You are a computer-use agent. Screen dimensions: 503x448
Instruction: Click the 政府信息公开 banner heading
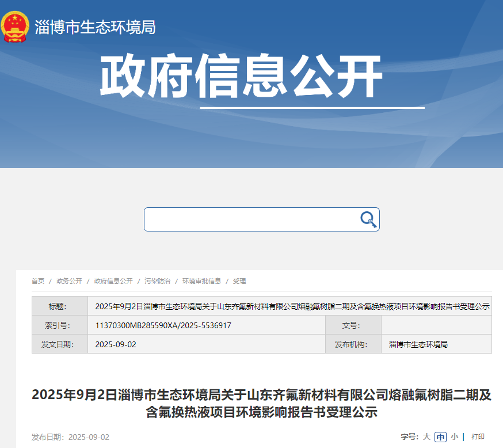click(x=241, y=78)
